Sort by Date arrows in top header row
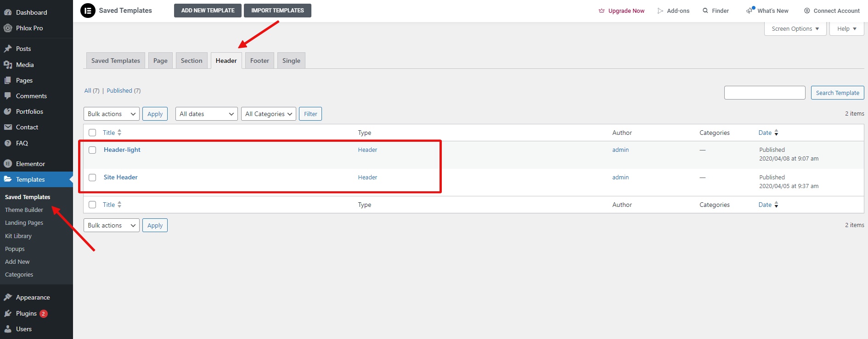 pyautogui.click(x=776, y=133)
